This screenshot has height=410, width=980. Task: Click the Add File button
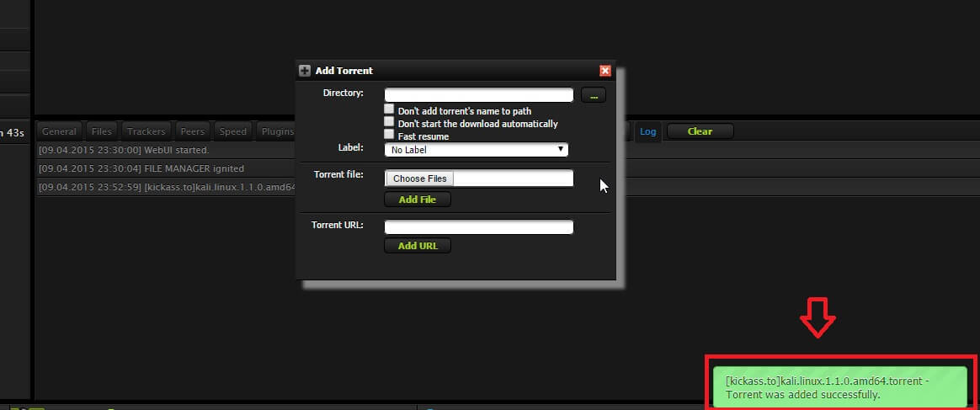tap(418, 200)
